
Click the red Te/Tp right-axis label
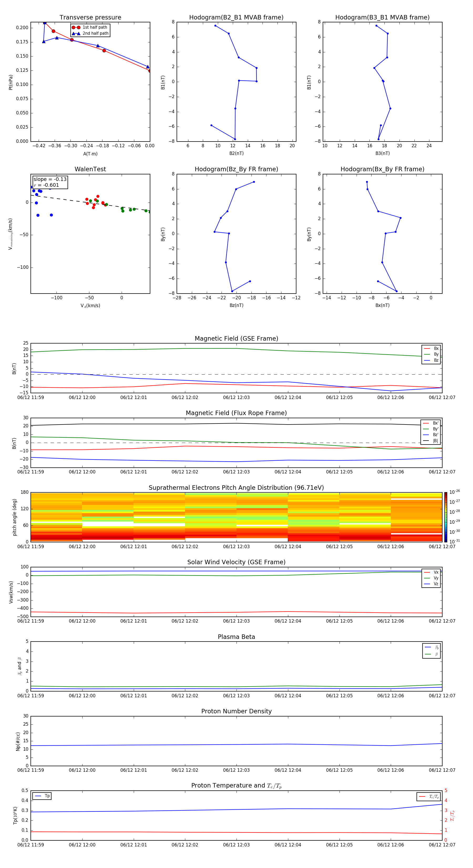click(x=453, y=816)
